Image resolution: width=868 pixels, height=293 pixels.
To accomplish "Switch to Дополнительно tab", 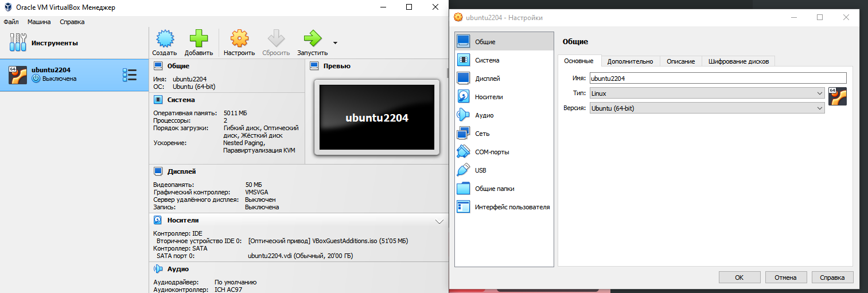I will 630,61.
